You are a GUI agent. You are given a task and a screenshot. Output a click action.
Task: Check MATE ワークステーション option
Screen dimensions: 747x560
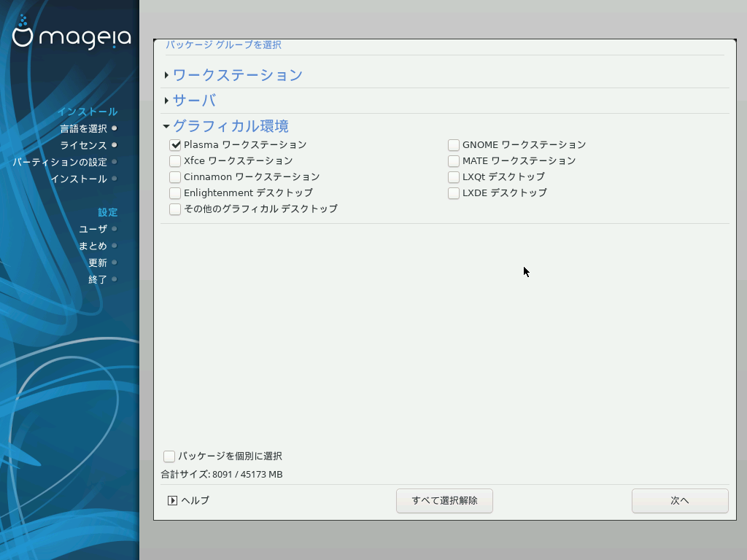[x=454, y=161]
